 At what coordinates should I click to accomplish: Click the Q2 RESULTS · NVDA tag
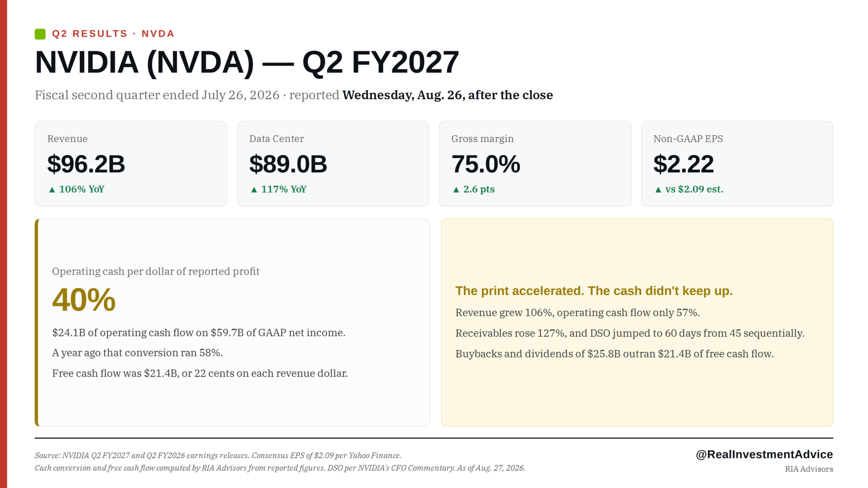(x=113, y=34)
